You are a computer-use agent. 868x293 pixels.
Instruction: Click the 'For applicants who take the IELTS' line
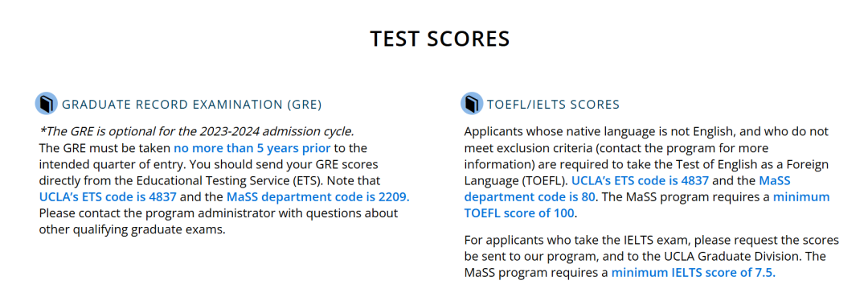tap(651, 241)
